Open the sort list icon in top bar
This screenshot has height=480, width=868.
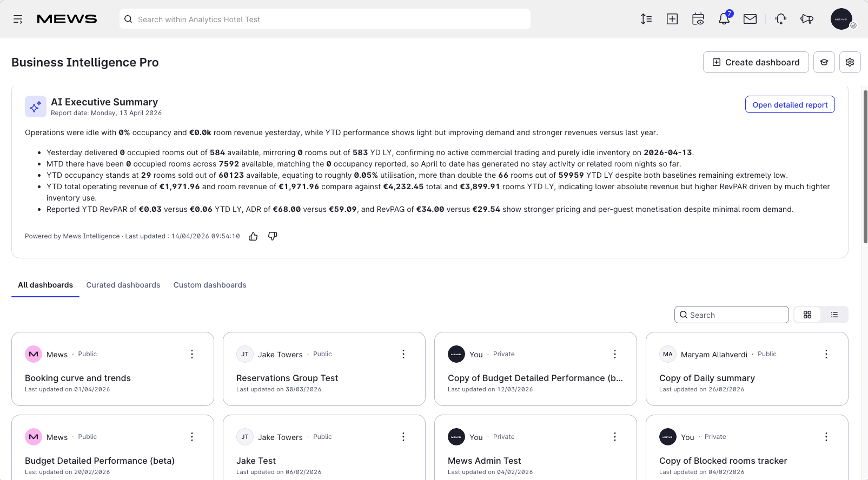646,19
